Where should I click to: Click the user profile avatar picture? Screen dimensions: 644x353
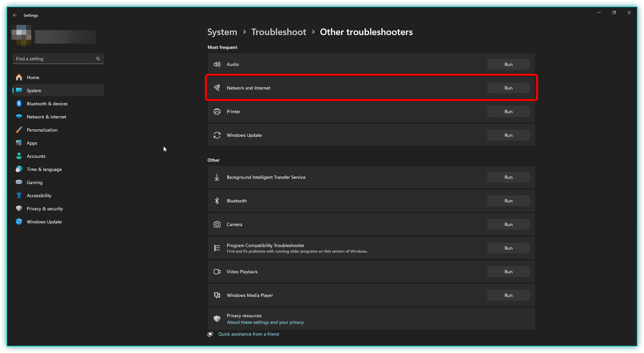[21, 35]
